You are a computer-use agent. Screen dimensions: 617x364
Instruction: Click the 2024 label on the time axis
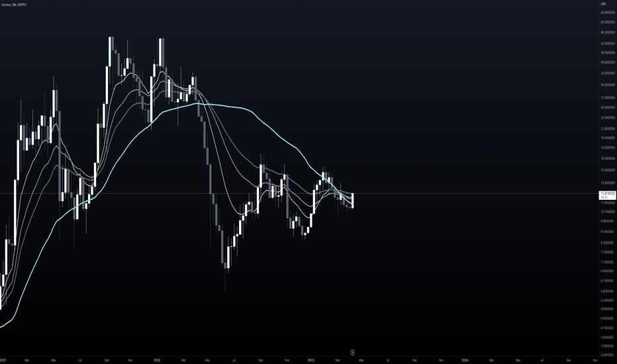click(x=465, y=360)
